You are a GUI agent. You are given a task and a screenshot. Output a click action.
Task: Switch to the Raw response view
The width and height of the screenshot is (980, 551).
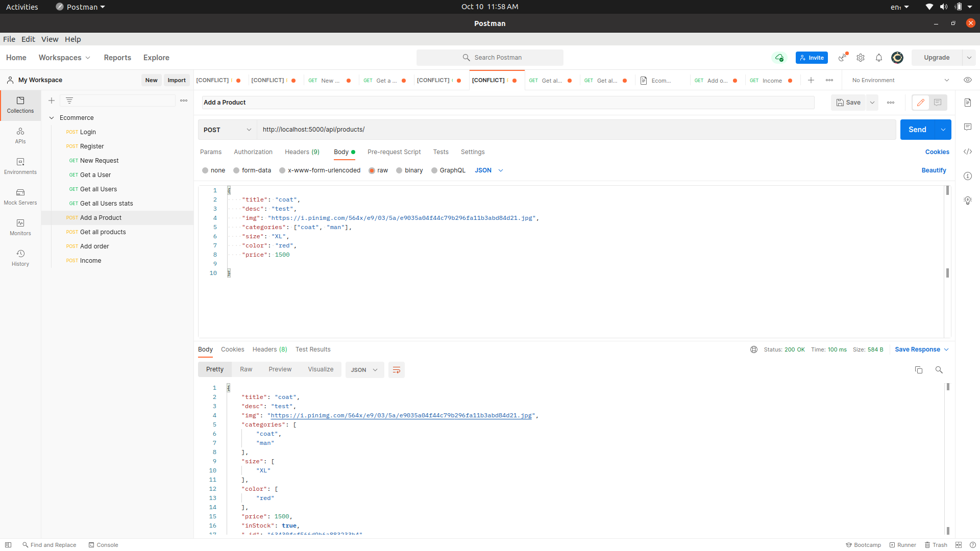coord(246,369)
